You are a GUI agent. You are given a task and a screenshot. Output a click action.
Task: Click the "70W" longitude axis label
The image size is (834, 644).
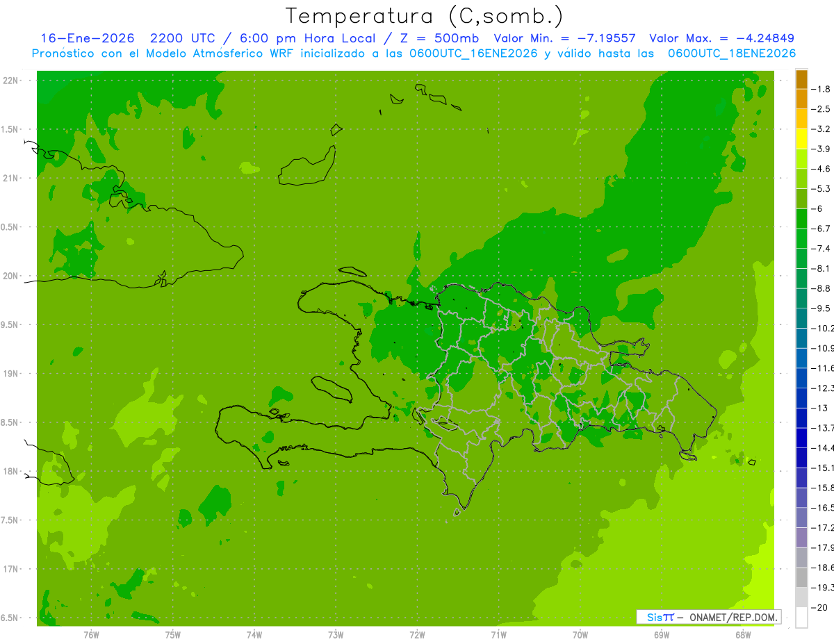click(580, 635)
